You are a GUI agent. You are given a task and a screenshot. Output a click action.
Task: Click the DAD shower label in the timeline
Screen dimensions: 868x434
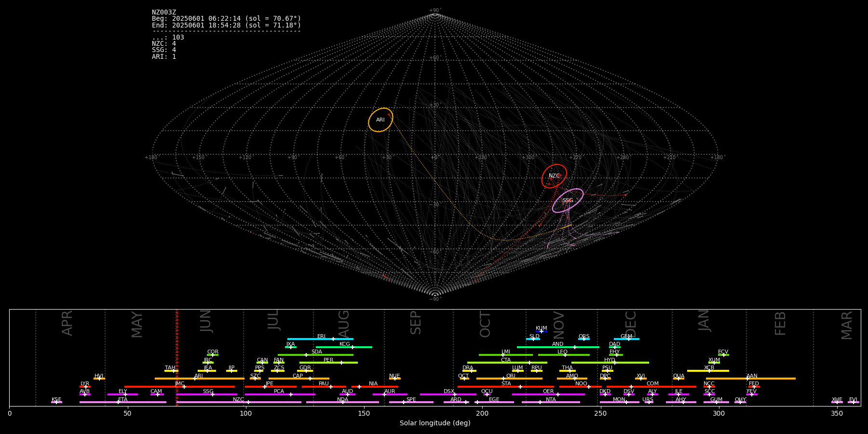tap(615, 344)
